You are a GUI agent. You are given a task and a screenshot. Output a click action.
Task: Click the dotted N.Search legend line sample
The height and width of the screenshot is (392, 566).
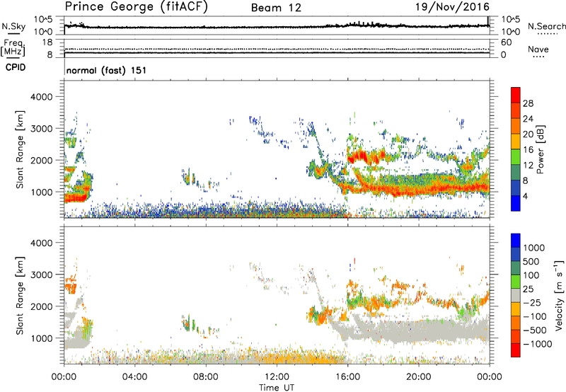point(547,33)
